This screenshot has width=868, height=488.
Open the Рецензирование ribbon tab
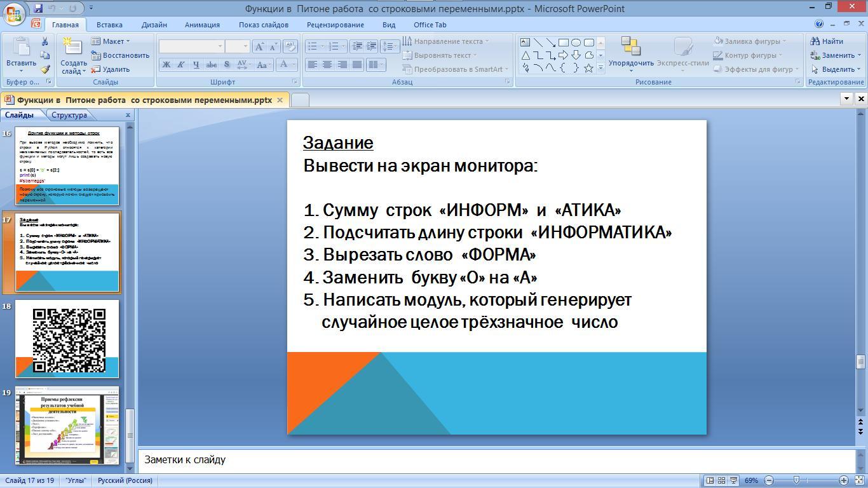pyautogui.click(x=335, y=25)
